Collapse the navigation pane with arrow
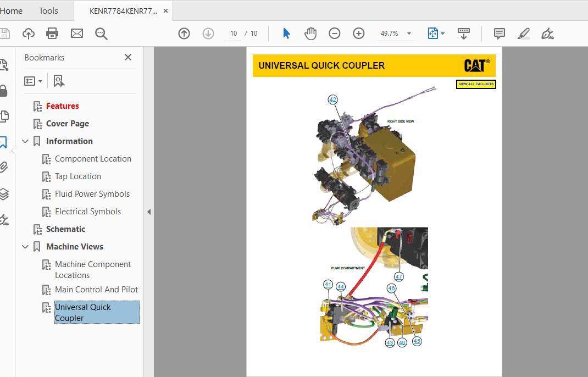Viewport: 588px width, 377px height. pos(149,212)
